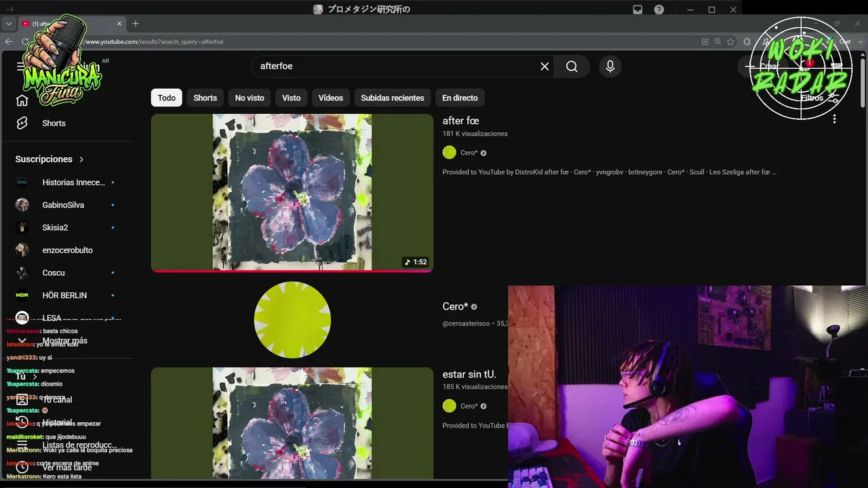The height and width of the screenshot is (488, 868).
Task: Click the Cero* name under 'after fœ'
Action: 469,153
